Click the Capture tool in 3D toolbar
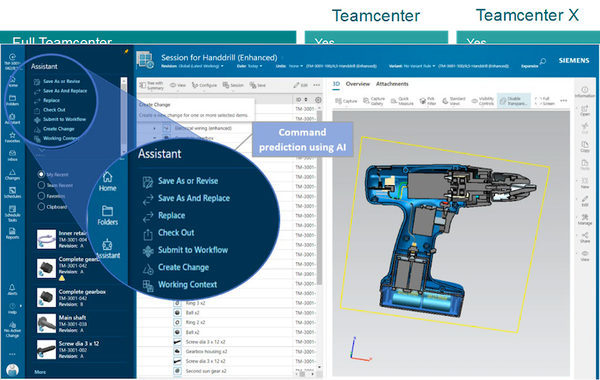This screenshot has width=600, height=380. pos(346,101)
